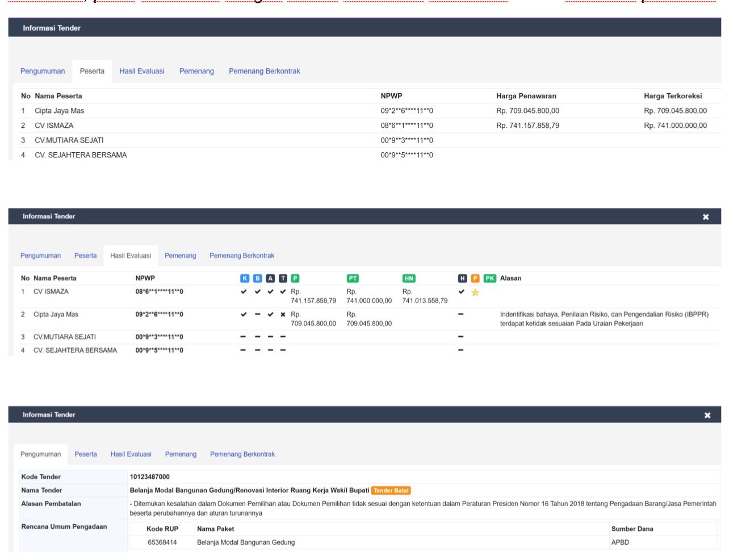Screen dimensions: 729x560
Task: Click the cancellation reason text about Dokumen Pemilihan
Action: [423, 508]
